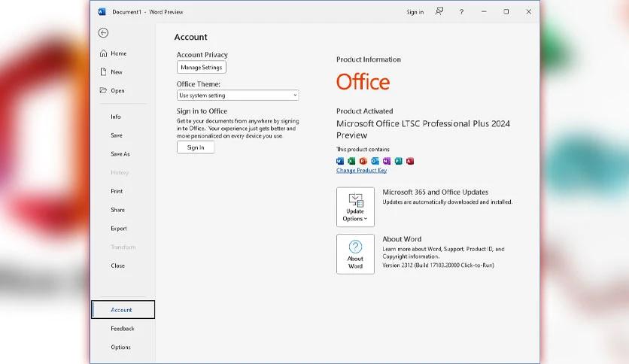Image resolution: width=629 pixels, height=364 pixels.
Task: Click Sign in button under Sign in to Office
Action: click(x=196, y=147)
